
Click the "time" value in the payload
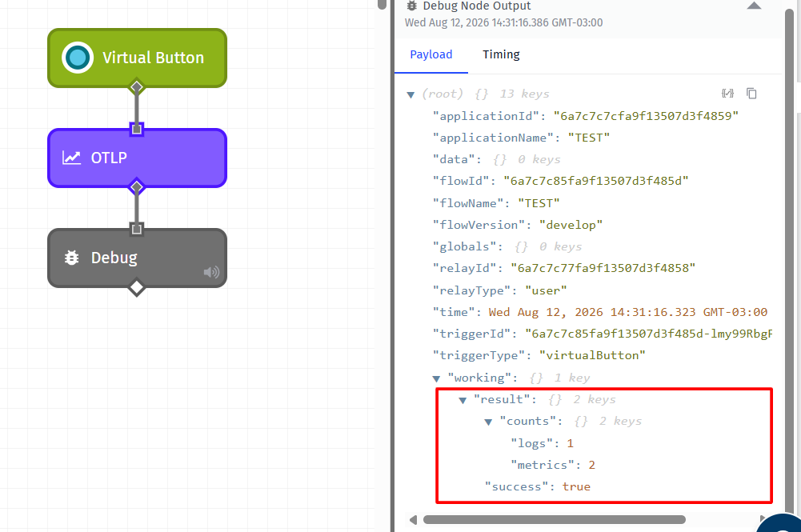pyautogui.click(x=628, y=313)
